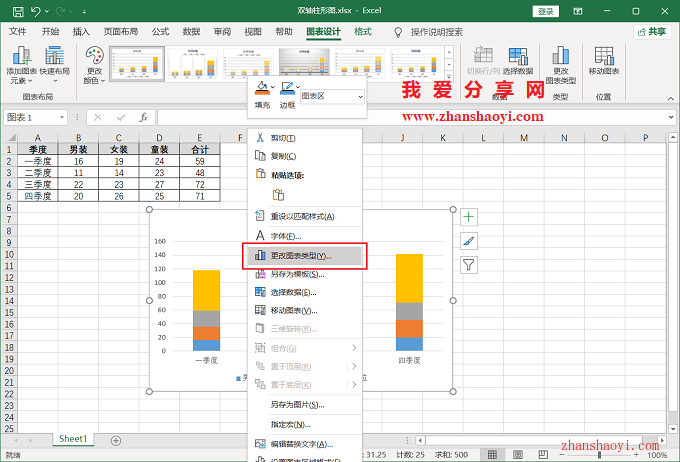
Task: Click the Undo arrow icon
Action: tap(36, 11)
